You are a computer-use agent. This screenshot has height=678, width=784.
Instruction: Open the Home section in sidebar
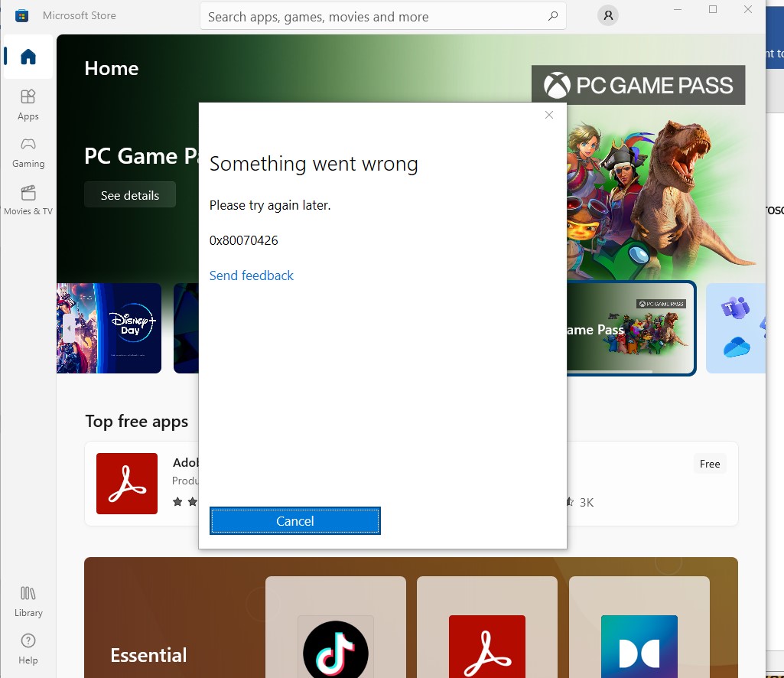[28, 57]
